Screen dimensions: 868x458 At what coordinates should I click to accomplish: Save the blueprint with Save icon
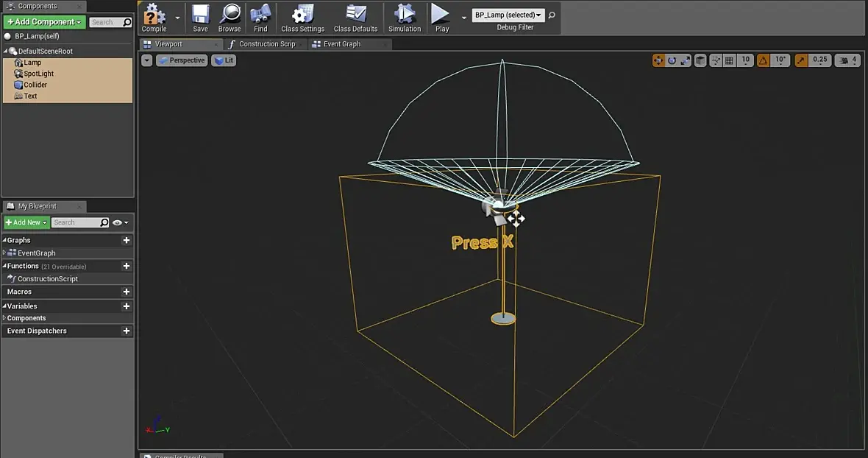200,18
